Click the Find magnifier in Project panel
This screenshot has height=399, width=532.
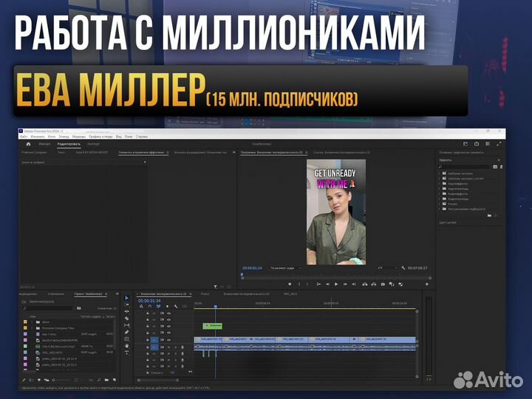point(99,380)
